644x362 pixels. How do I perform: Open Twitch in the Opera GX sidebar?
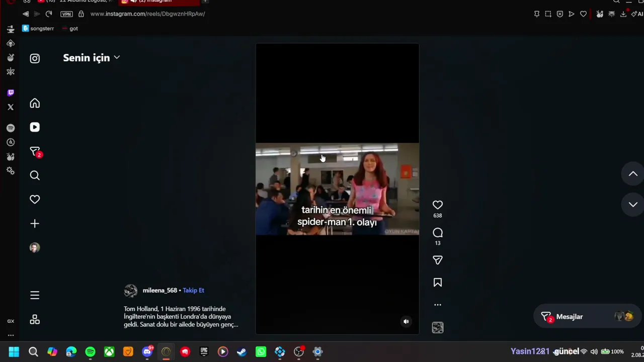11,93
